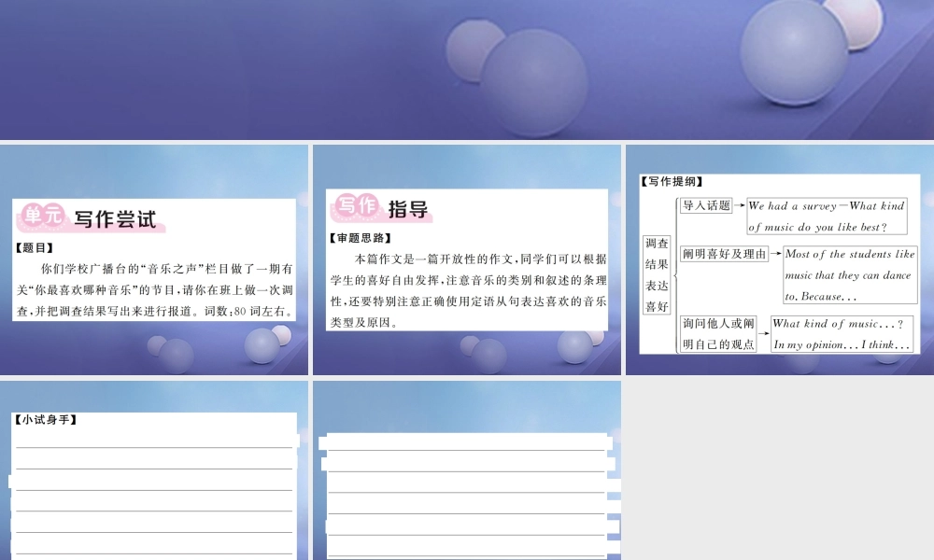The height and width of the screenshot is (560, 934).
Task: Click the 指导 title text
Action: [x=408, y=209]
